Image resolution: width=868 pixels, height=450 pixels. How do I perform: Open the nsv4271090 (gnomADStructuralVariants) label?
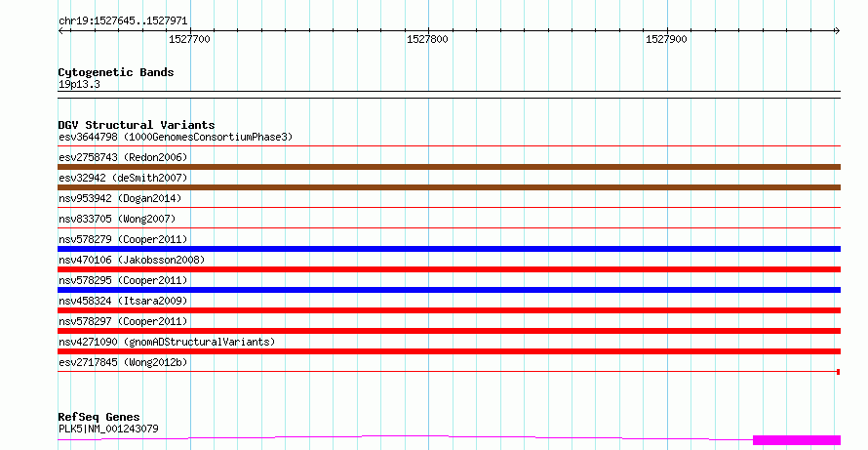[167, 342]
